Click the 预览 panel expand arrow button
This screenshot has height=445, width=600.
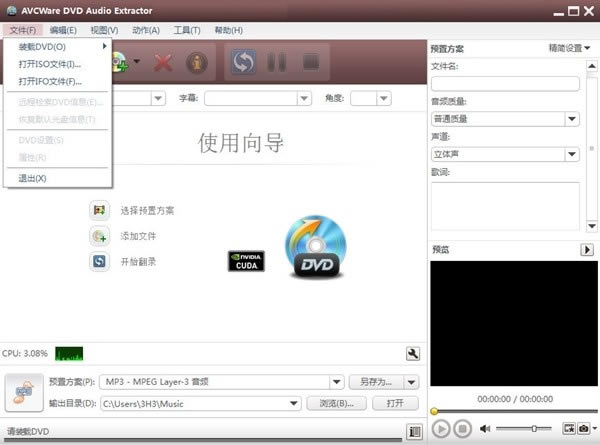coord(587,249)
